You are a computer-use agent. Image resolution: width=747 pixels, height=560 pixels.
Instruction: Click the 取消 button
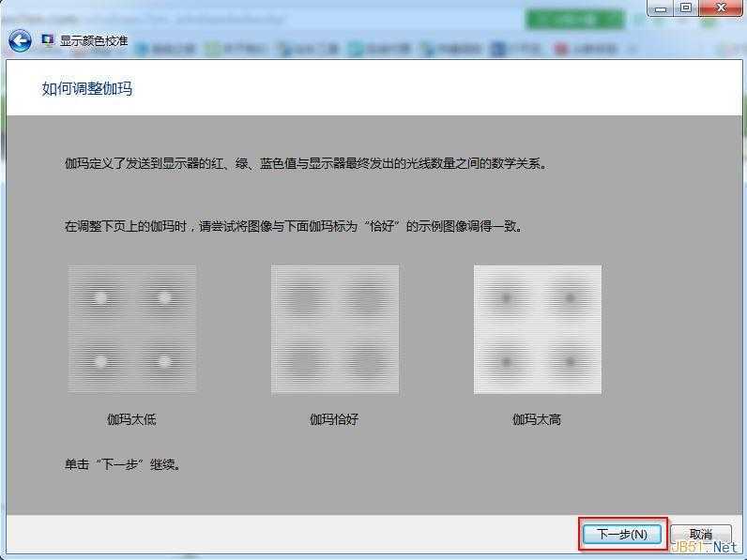(701, 535)
